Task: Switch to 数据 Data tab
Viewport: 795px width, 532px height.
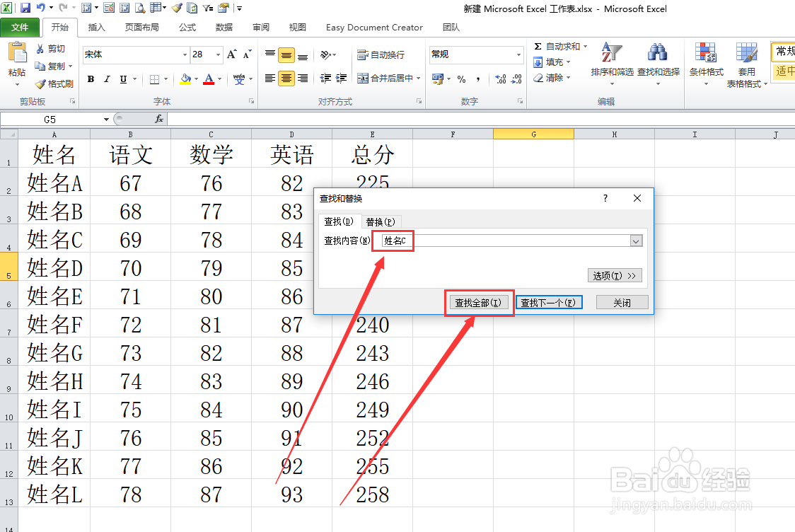Action: pyautogui.click(x=224, y=28)
